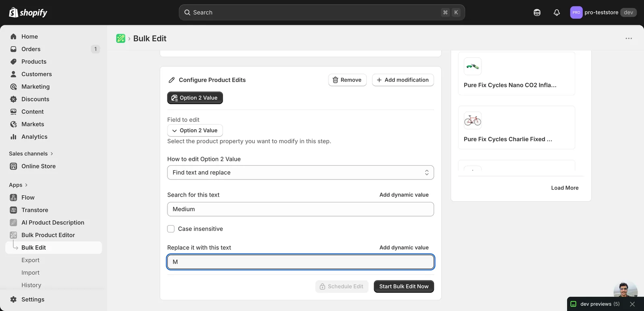The height and width of the screenshot is (311, 644).
Task: Click Load More in product preview
Action: (565, 188)
